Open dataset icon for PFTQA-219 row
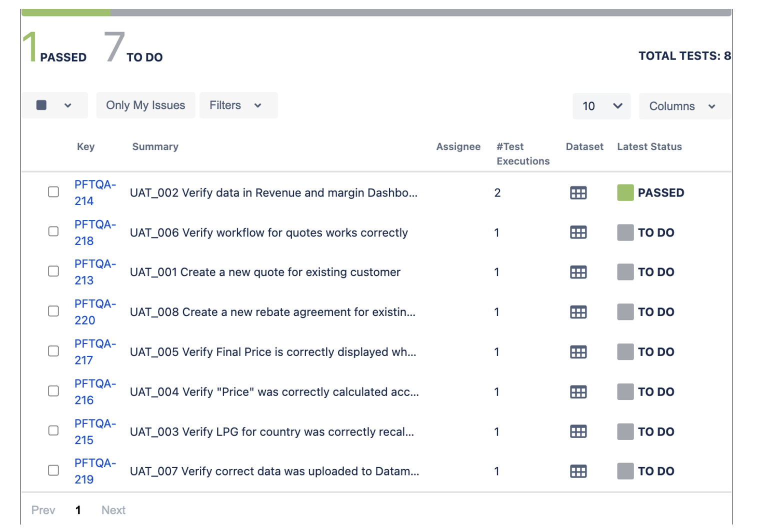The height and width of the screenshot is (532, 773). tap(578, 471)
